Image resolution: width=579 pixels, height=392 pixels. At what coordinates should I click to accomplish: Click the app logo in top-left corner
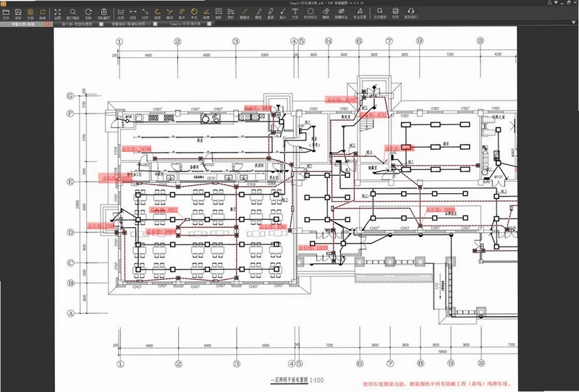(x=3, y=3)
